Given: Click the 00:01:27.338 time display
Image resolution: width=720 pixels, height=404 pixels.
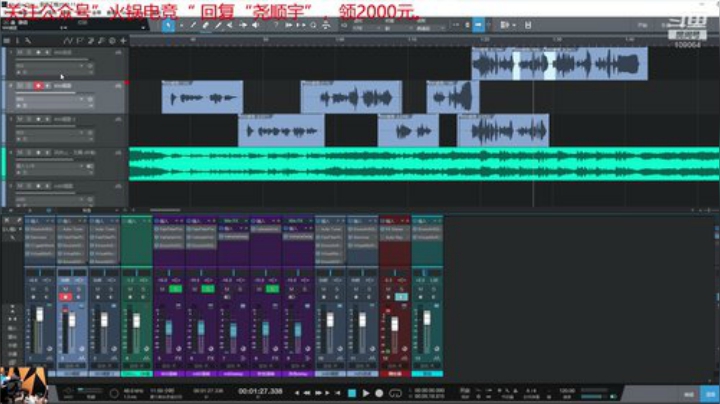Looking at the screenshot, I should coord(260,391).
